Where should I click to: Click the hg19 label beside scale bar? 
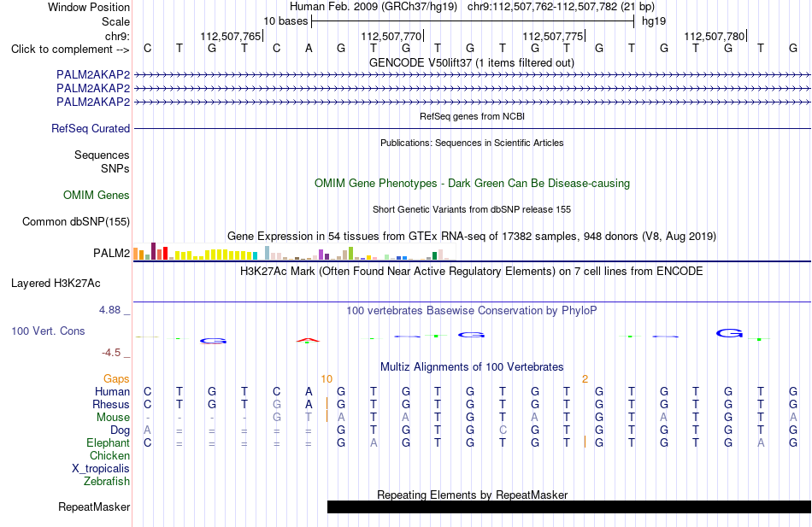pyautogui.click(x=654, y=21)
